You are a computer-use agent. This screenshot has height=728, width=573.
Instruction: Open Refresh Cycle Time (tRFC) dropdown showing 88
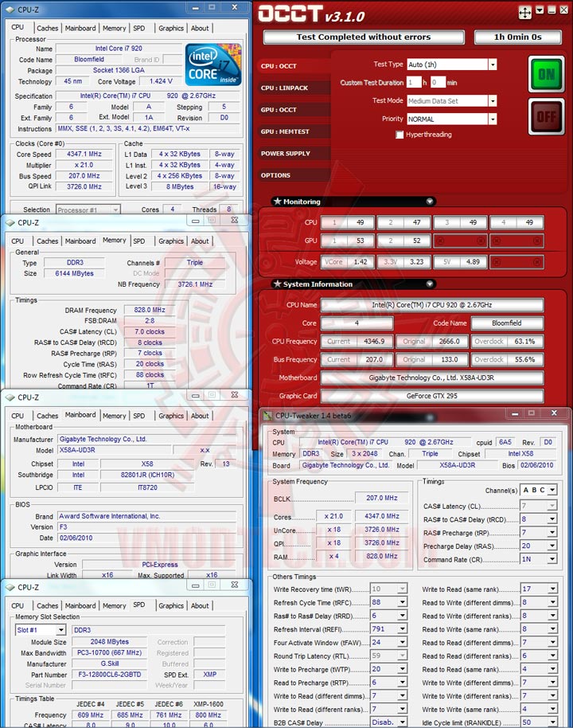pyautogui.click(x=403, y=602)
